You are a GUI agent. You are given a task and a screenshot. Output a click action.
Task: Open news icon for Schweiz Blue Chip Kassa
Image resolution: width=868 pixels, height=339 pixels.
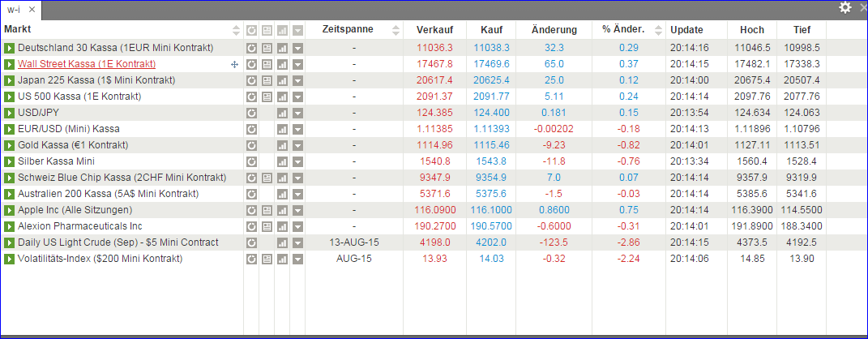267,178
